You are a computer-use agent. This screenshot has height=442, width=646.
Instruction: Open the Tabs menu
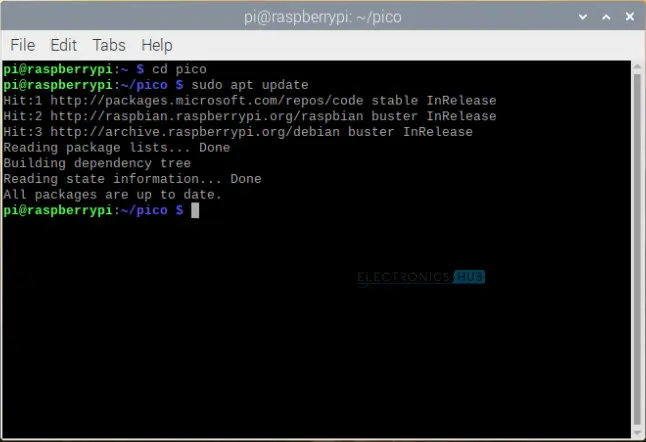[109, 45]
